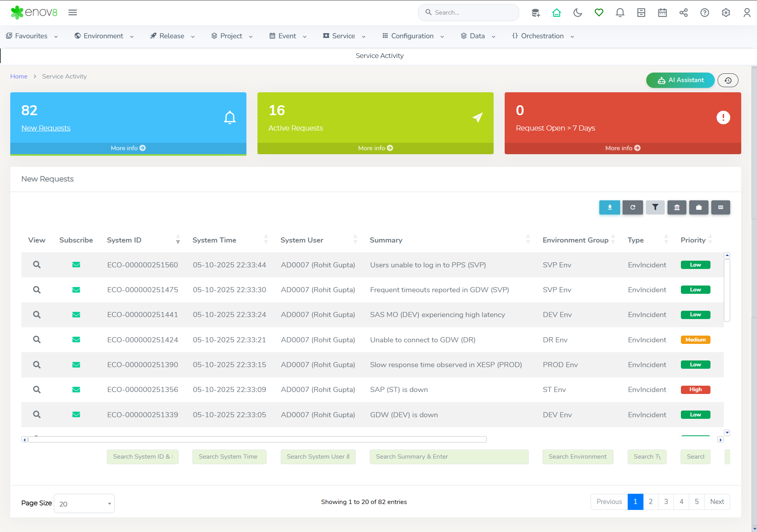Click the AI Assistant button
Screen dimensions: 757x532
(680, 80)
